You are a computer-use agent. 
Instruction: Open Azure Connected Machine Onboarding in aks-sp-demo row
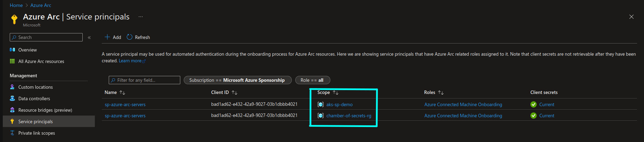click(463, 104)
